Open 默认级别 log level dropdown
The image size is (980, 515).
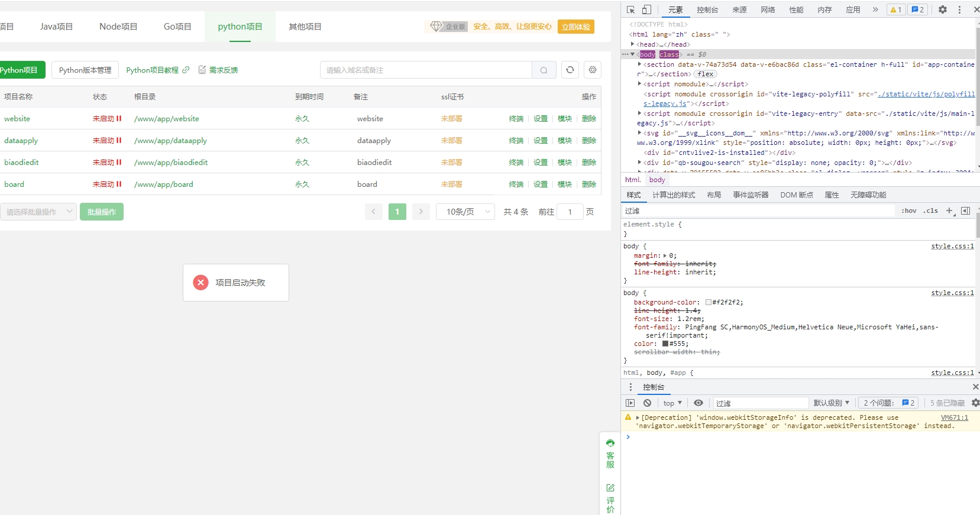coord(832,403)
